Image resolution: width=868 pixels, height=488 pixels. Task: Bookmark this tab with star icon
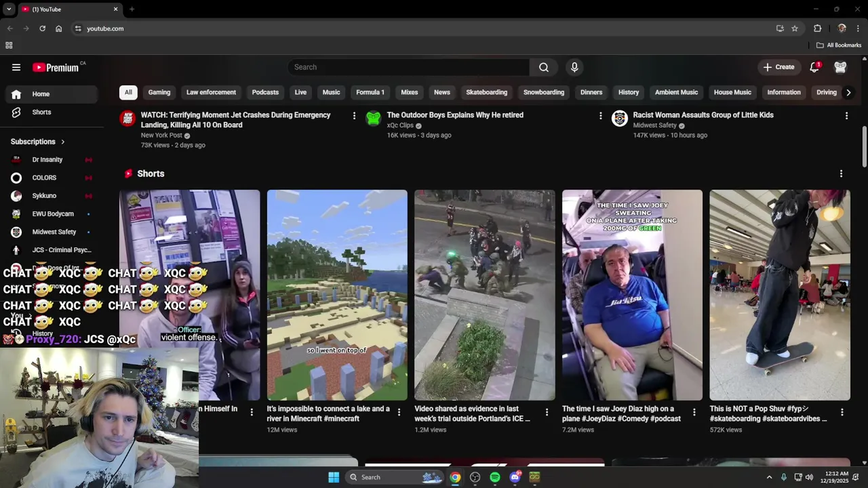coord(795,28)
